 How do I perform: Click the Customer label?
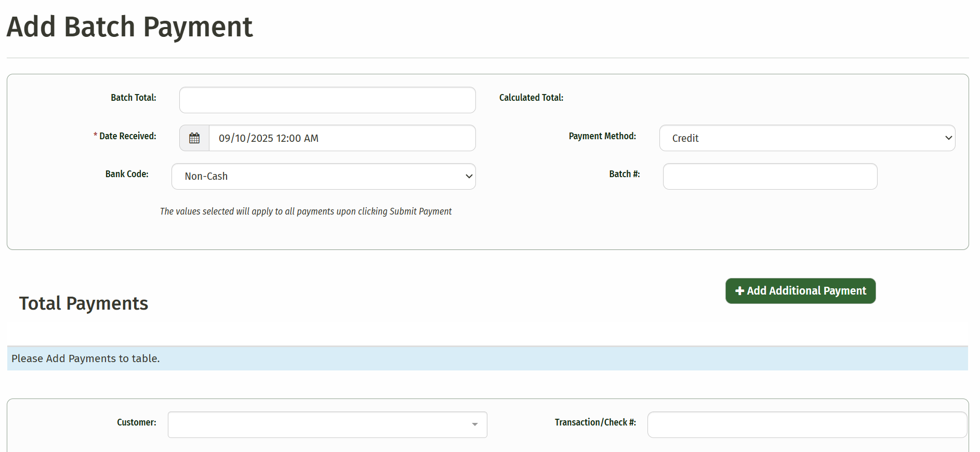(136, 422)
